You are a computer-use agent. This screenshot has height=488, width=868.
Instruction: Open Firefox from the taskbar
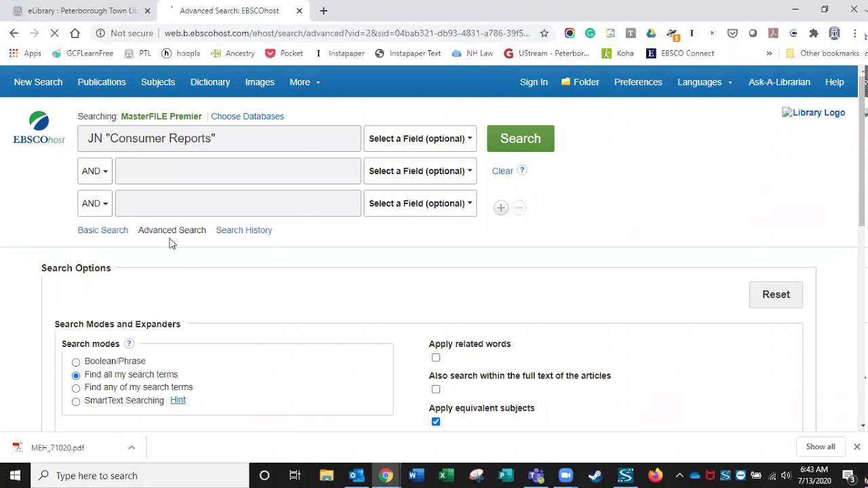click(655, 475)
